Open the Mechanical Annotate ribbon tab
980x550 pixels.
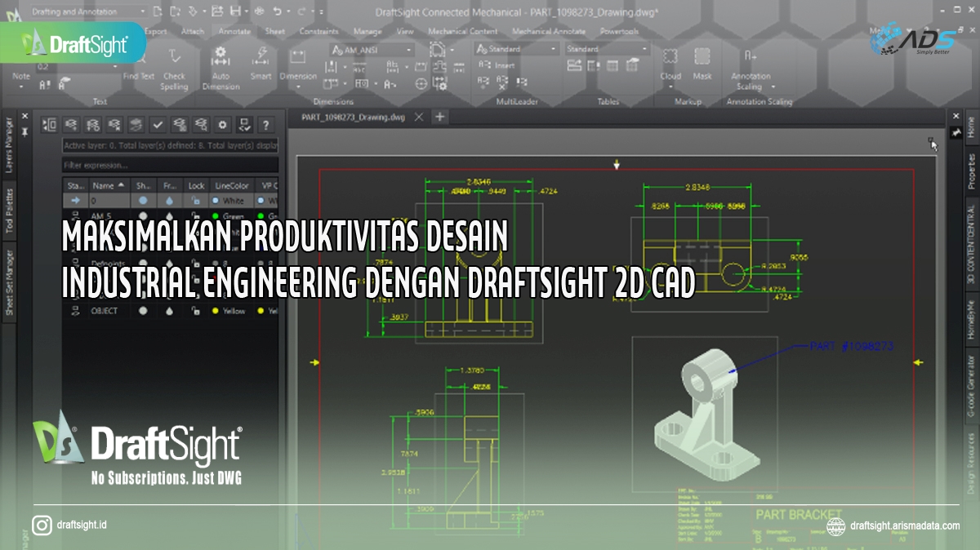pos(547,31)
